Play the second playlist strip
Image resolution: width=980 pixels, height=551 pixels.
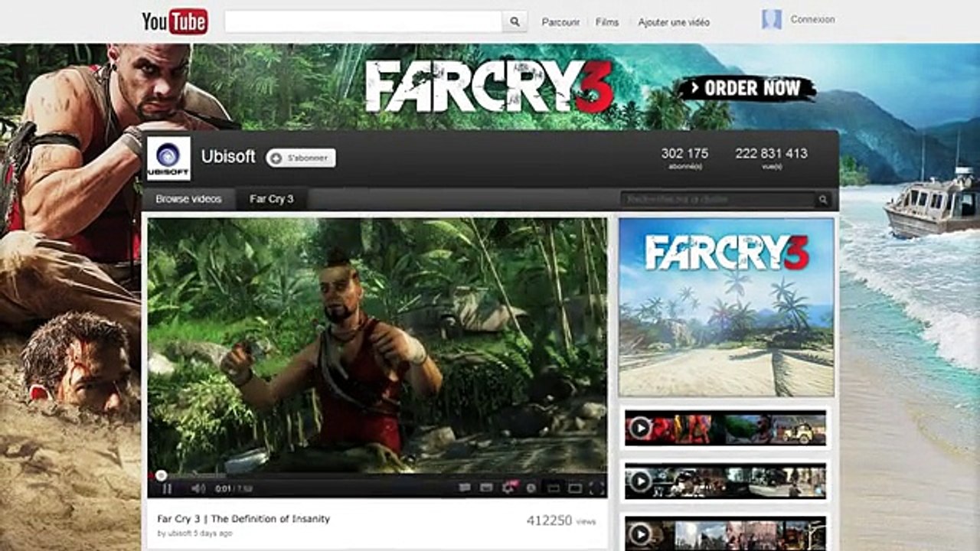point(725,481)
